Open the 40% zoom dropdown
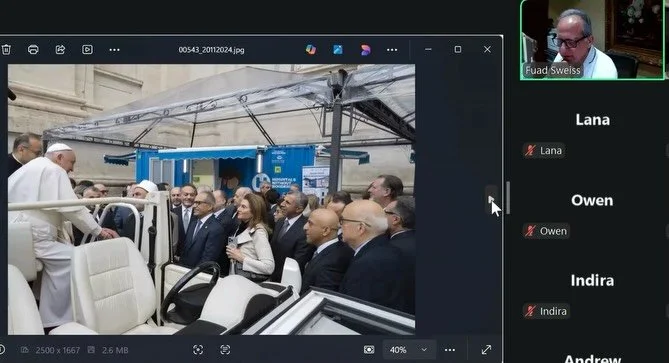 pyautogui.click(x=408, y=350)
